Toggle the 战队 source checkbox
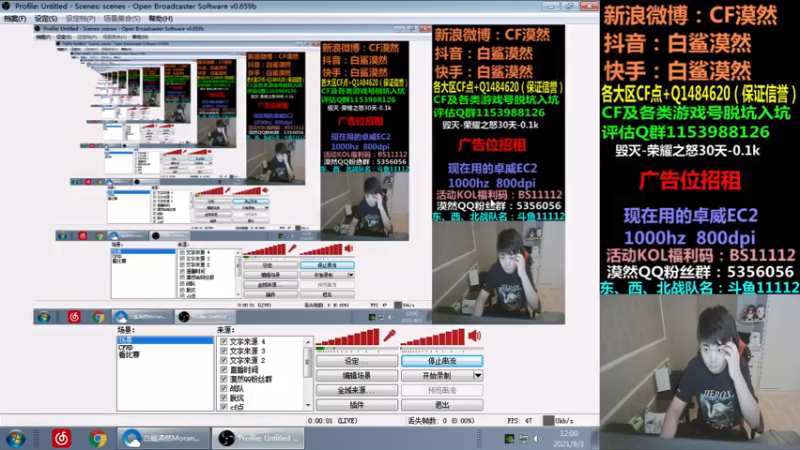 (223, 388)
